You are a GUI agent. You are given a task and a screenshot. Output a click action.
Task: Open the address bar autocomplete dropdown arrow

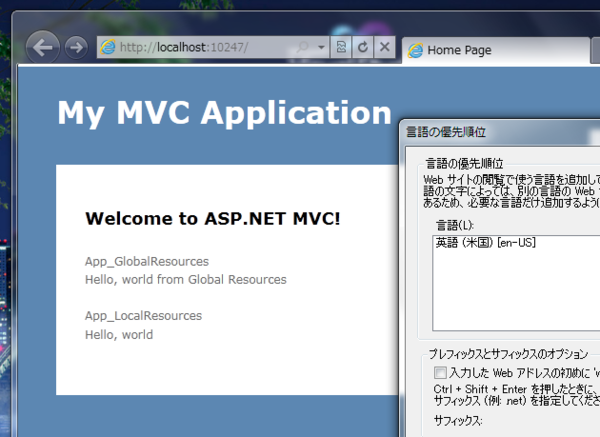(321, 47)
